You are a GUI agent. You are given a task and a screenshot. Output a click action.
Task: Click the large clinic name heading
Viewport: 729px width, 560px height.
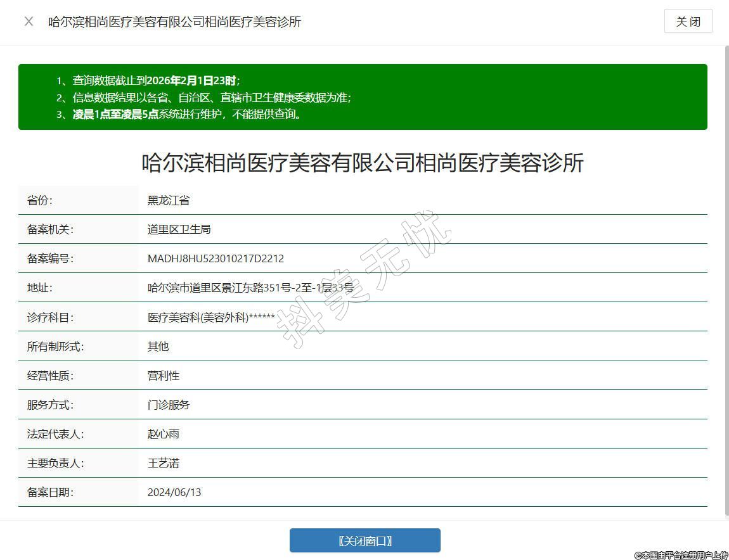[363, 163]
